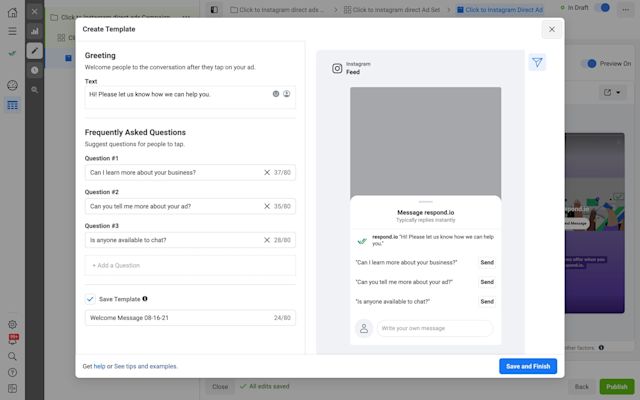Open the help link in dialog footer
This screenshot has height=400, width=640.
tap(99, 367)
